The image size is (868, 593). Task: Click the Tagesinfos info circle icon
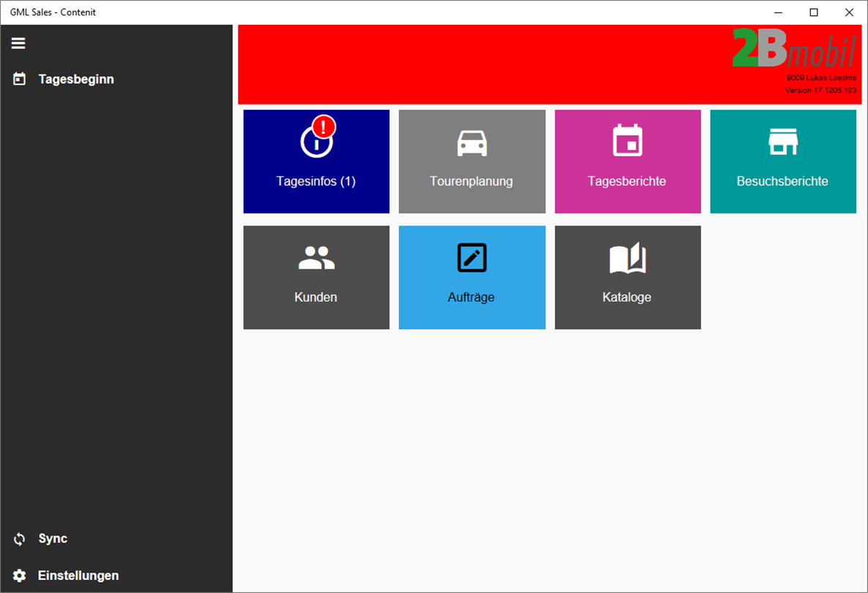315,143
